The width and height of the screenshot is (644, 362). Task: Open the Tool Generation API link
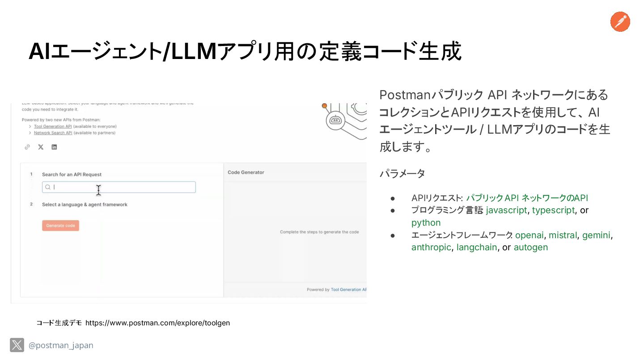53,126
